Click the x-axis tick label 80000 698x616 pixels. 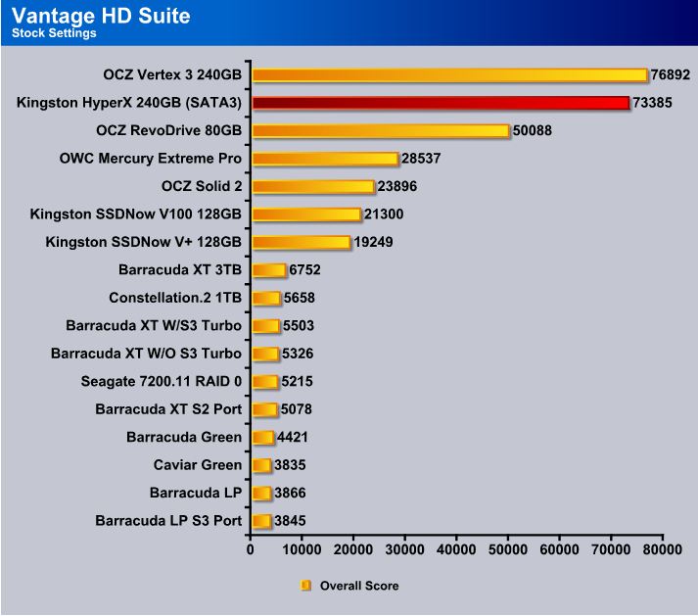pos(663,549)
